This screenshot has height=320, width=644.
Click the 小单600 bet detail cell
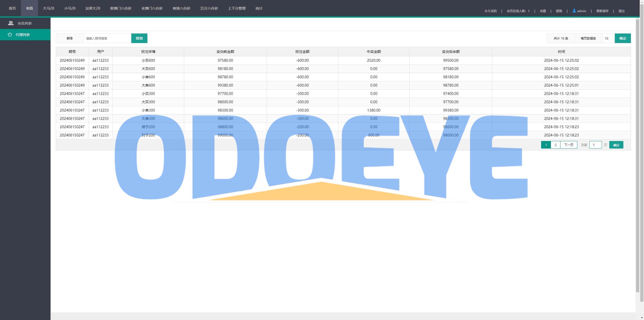click(148, 77)
